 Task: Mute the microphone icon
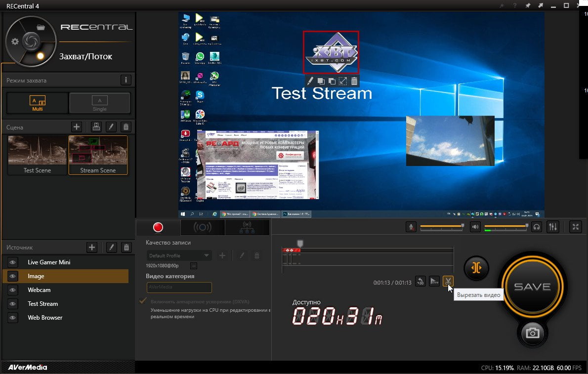pos(411,227)
